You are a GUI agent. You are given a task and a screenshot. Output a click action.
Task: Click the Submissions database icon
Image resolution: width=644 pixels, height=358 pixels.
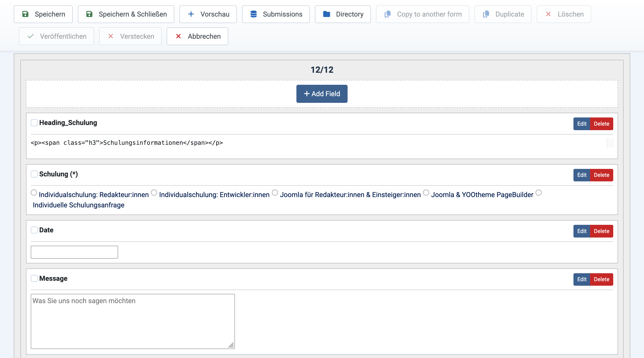(254, 14)
